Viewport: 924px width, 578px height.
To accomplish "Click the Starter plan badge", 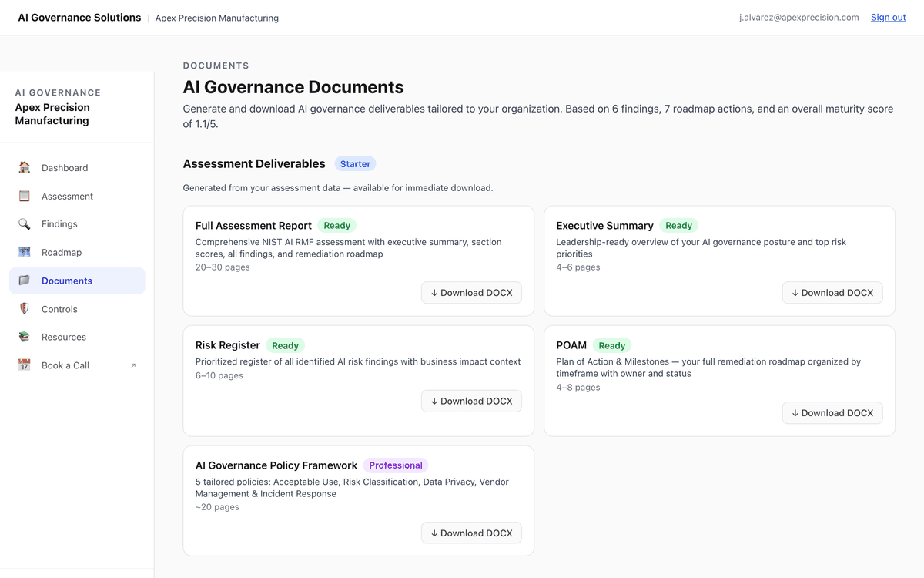I will 355,164.
